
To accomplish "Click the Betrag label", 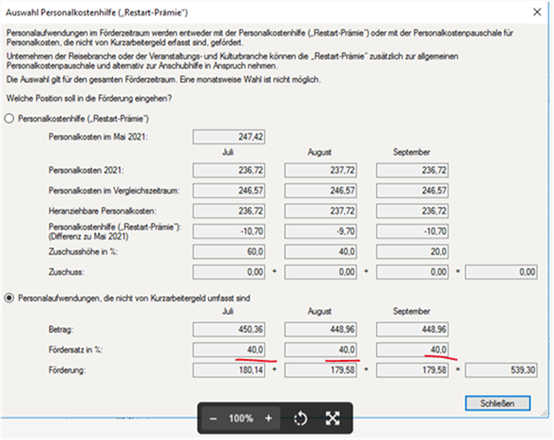I will tap(61, 329).
